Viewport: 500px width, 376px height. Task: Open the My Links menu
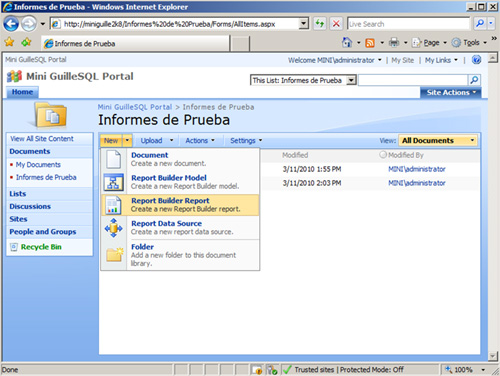pyautogui.click(x=441, y=60)
